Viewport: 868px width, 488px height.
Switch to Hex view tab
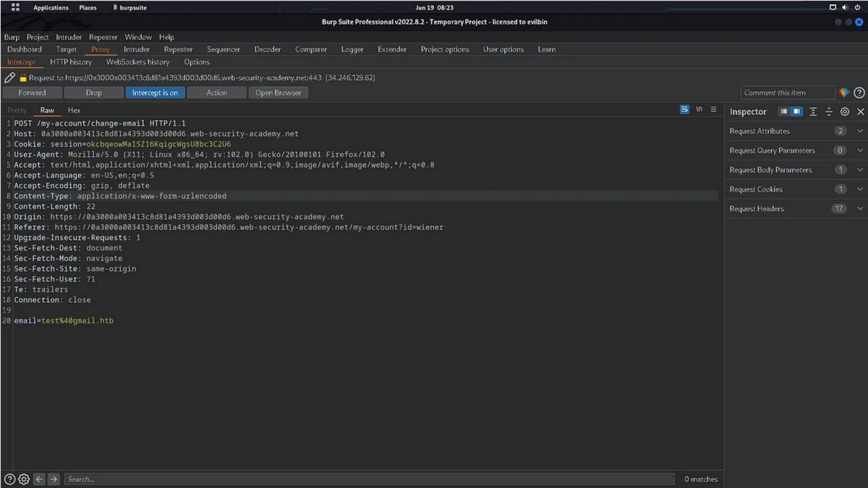coord(74,111)
